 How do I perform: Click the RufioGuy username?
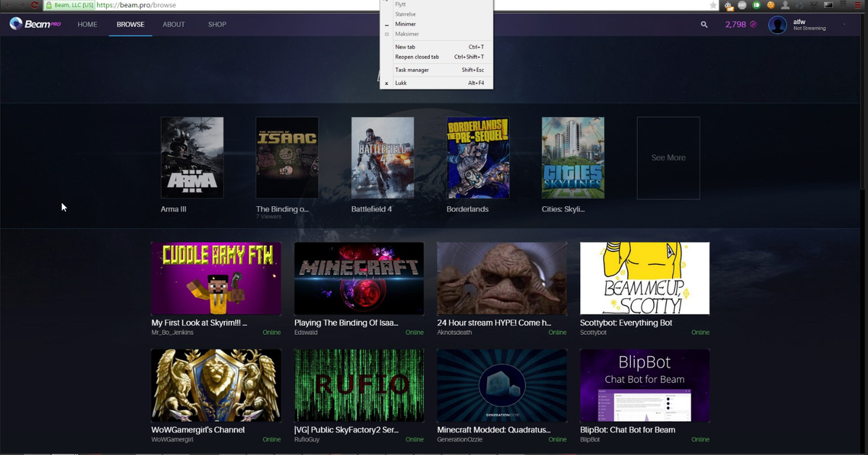pyautogui.click(x=307, y=439)
